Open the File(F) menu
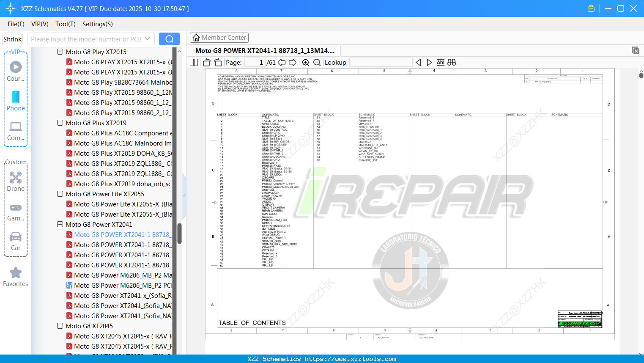Viewport: 644px width, 363px height. (x=16, y=24)
